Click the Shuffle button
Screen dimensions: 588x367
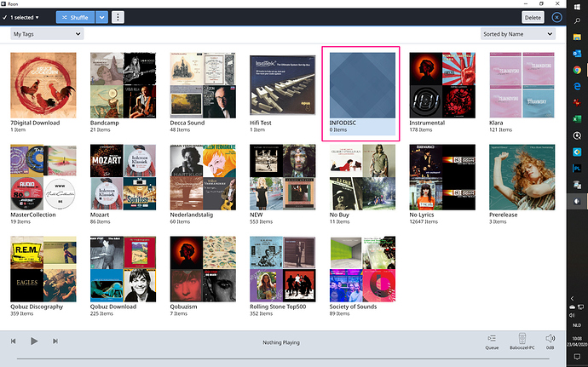pyautogui.click(x=75, y=17)
